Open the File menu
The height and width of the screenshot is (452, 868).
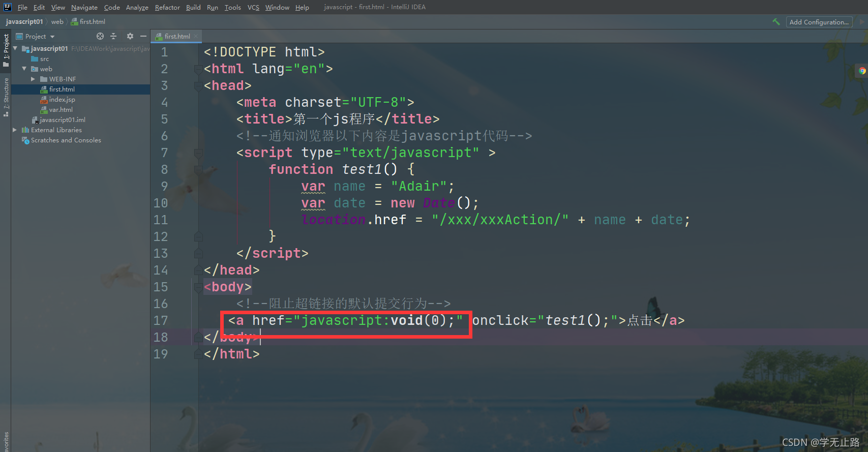pyautogui.click(x=22, y=7)
